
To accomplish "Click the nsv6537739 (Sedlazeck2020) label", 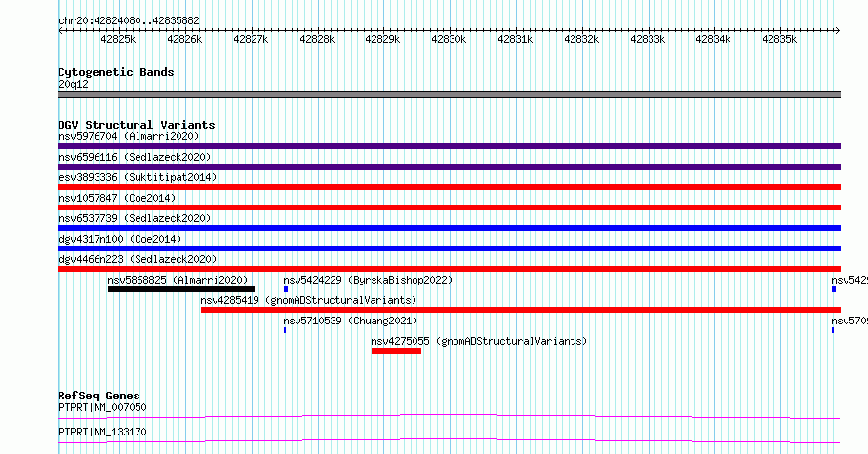I will pos(135,218).
